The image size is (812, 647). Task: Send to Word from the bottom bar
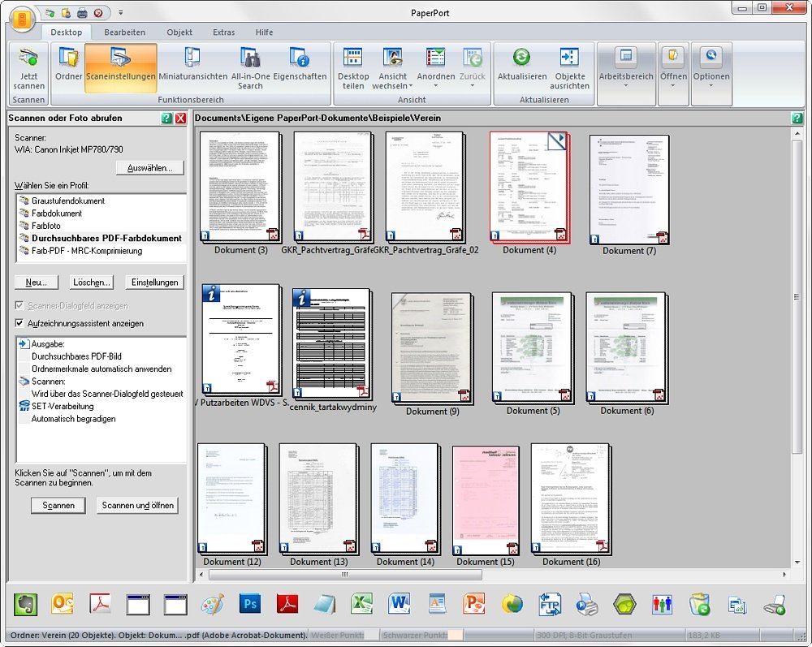399,604
